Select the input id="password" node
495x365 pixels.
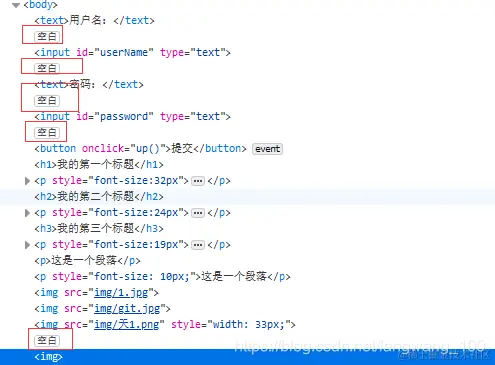point(132,117)
